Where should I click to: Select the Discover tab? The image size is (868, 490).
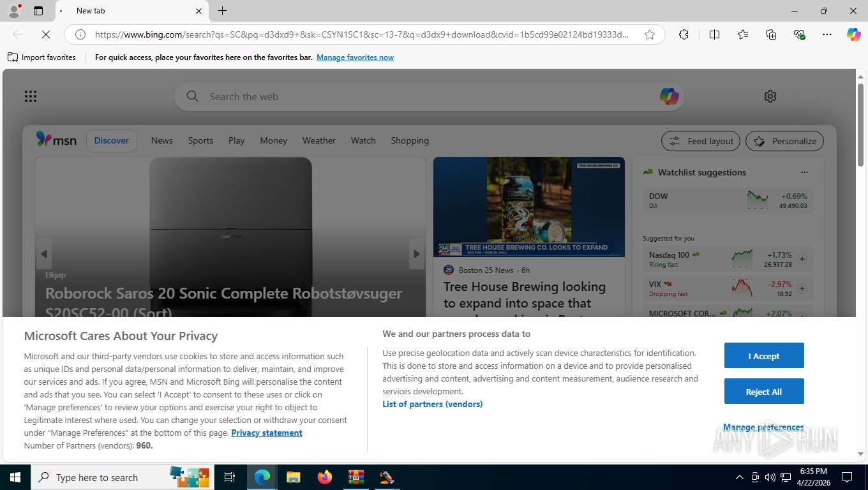point(112,140)
